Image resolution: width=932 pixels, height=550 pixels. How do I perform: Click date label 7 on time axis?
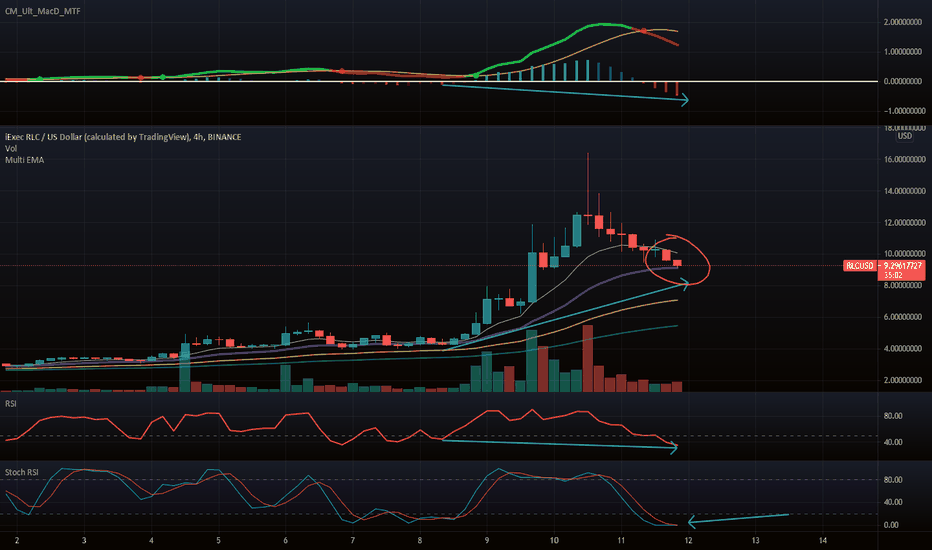352,541
